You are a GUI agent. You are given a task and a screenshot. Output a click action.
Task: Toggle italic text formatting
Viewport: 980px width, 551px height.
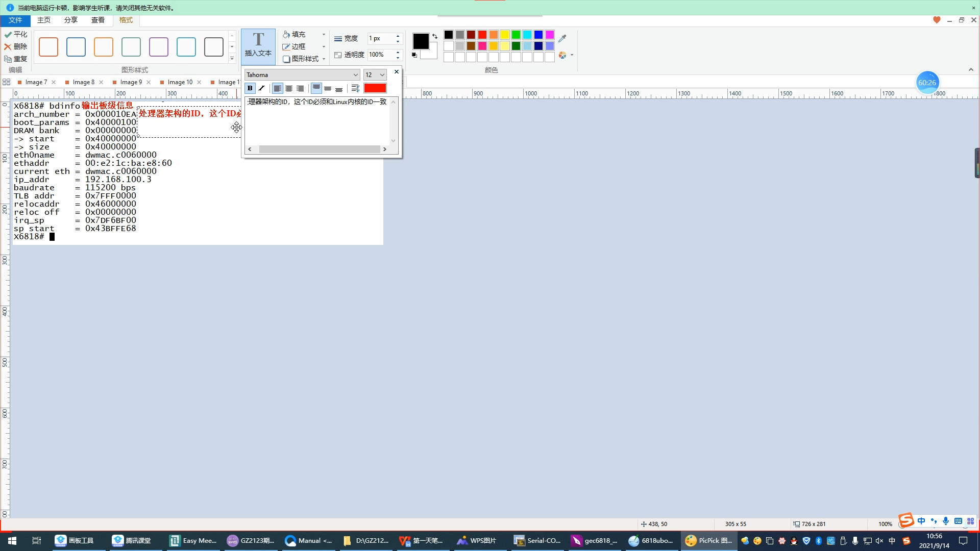[x=262, y=88]
